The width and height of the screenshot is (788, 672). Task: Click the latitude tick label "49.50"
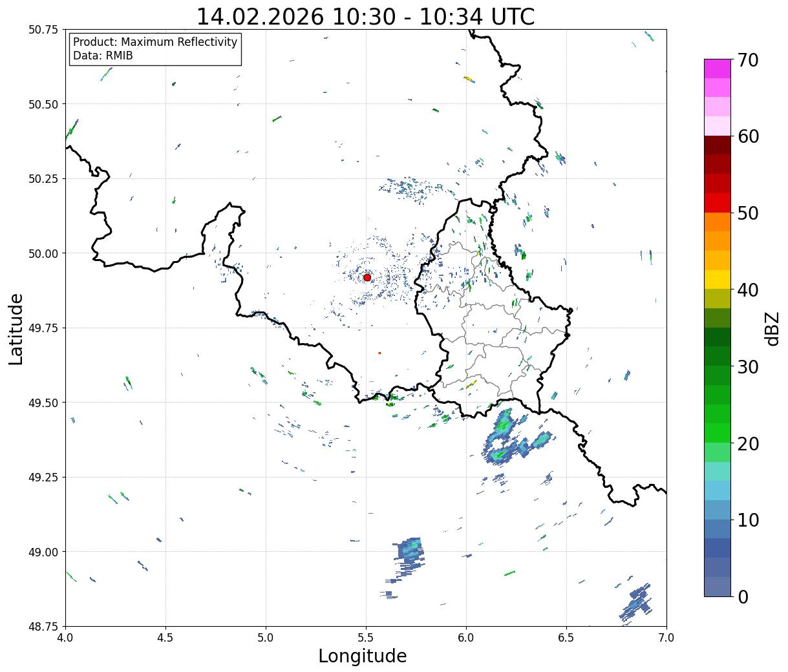pyautogui.click(x=43, y=403)
